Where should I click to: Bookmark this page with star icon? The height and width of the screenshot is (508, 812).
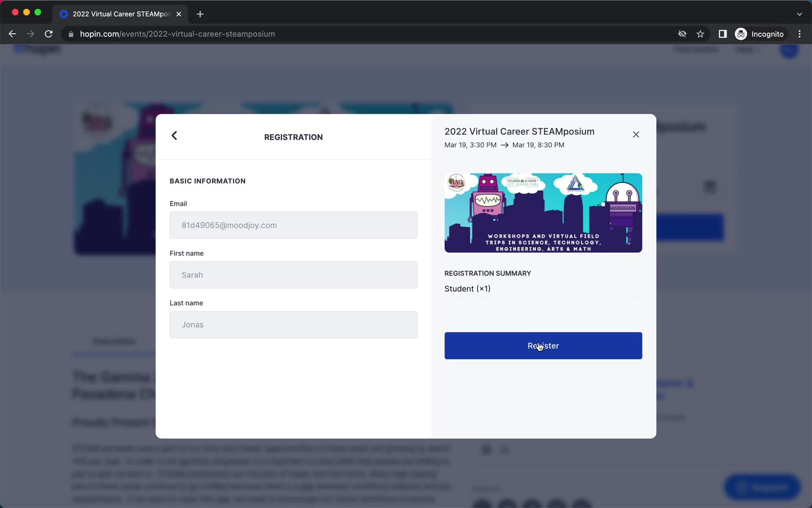[x=700, y=34]
